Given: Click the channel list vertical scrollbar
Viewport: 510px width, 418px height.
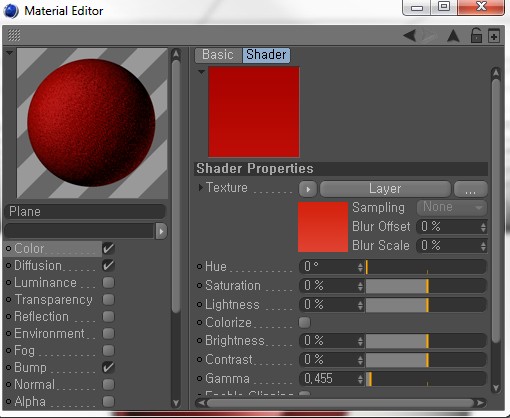Looking at the screenshot, I should 176,186.
